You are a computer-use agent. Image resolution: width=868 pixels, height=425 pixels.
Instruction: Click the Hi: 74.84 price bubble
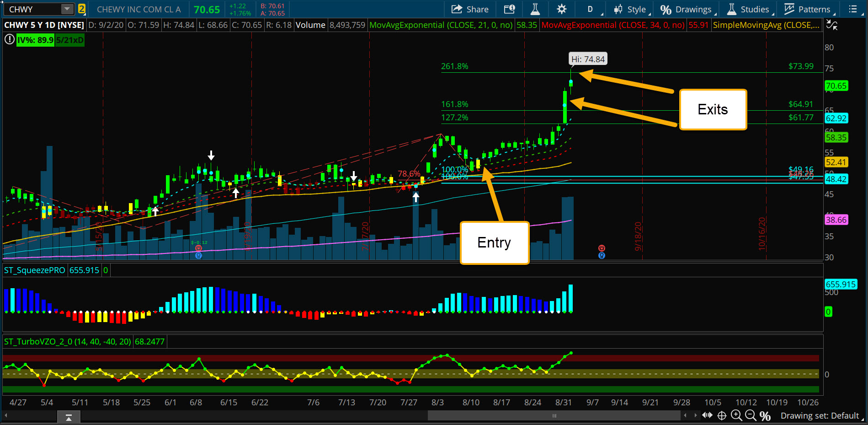(588, 59)
